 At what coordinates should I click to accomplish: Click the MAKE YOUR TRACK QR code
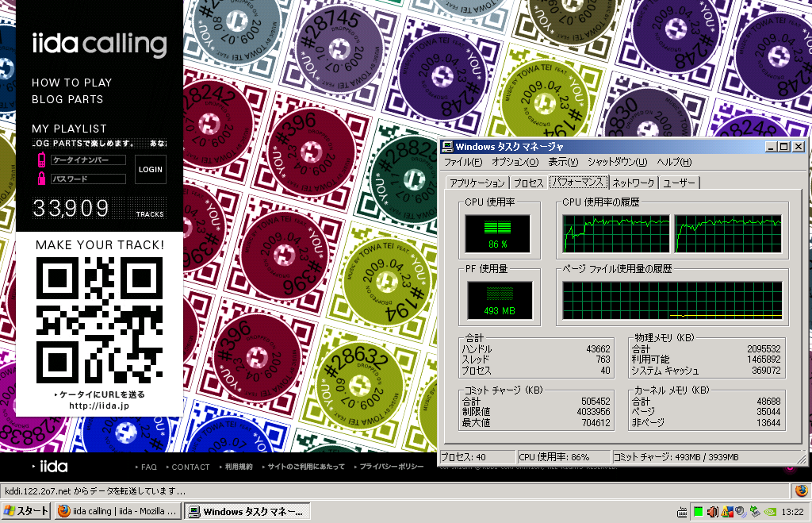[x=99, y=320]
